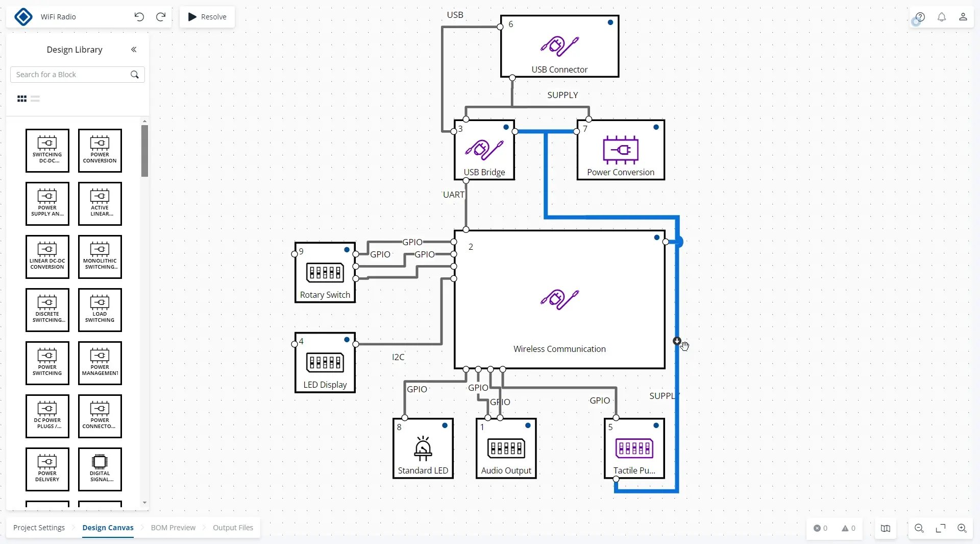This screenshot has width=980, height=544.
Task: Select the USB Connector block icon
Action: pyautogui.click(x=559, y=46)
